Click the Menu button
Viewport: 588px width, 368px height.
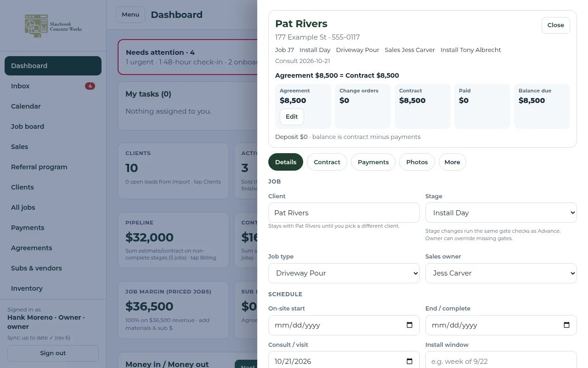[x=130, y=15]
